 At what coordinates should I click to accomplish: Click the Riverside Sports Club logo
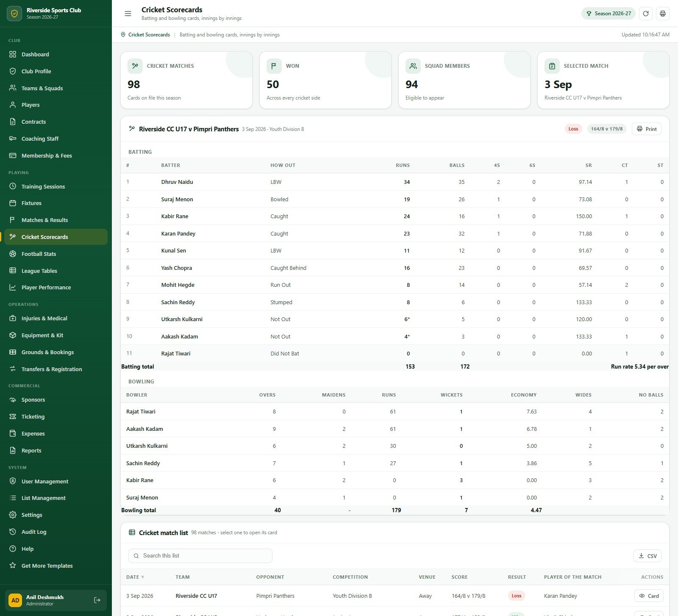15,14
